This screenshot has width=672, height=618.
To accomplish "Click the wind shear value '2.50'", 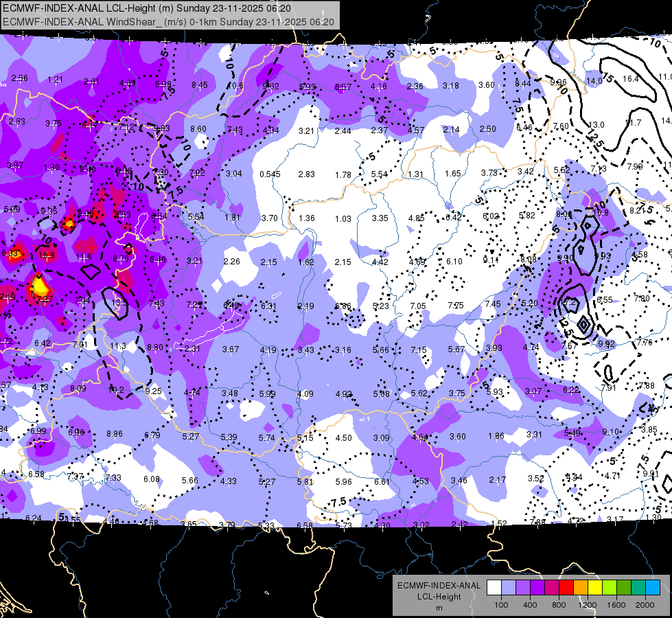I will (488, 129).
